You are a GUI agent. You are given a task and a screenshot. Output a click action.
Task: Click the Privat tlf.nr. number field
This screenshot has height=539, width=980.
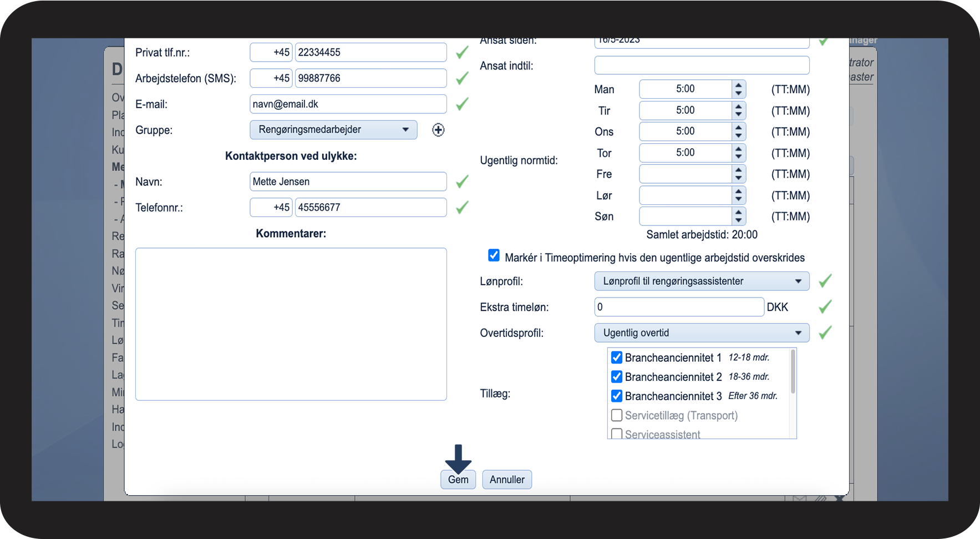pos(370,52)
